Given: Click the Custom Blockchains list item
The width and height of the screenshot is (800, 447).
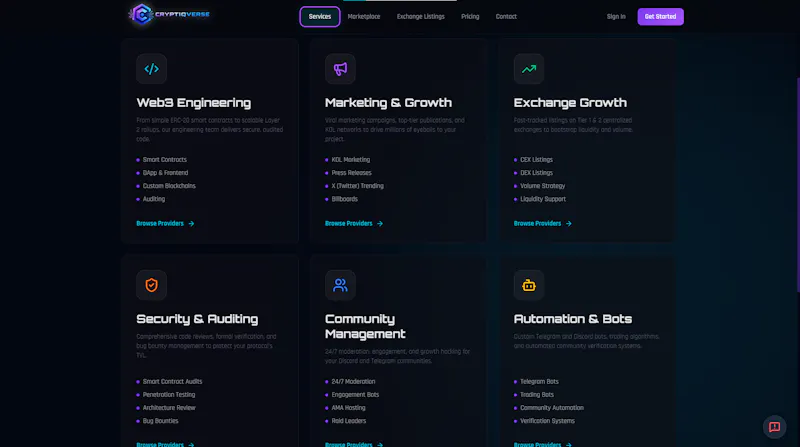Looking at the screenshot, I should tap(169, 186).
